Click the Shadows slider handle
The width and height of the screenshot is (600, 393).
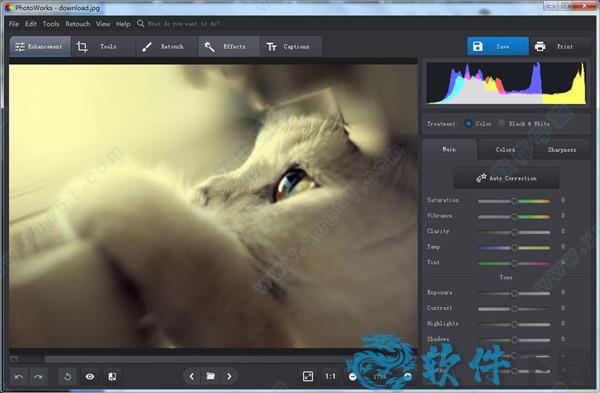click(x=515, y=339)
